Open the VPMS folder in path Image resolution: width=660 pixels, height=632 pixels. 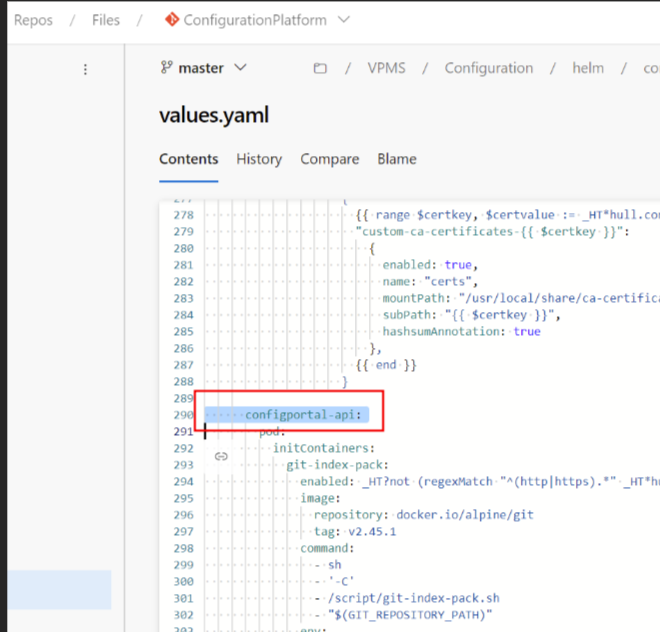(x=388, y=68)
